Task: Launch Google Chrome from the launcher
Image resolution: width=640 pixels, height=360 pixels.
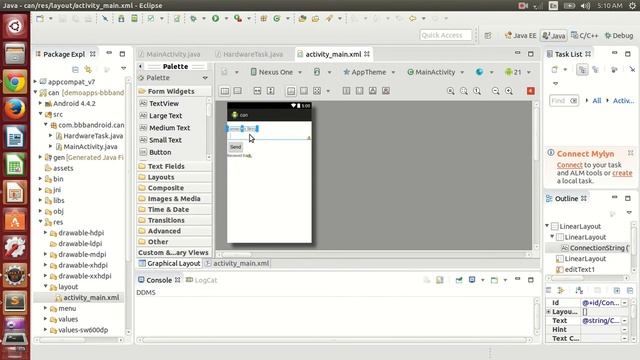Action: pyautogui.click(x=15, y=82)
